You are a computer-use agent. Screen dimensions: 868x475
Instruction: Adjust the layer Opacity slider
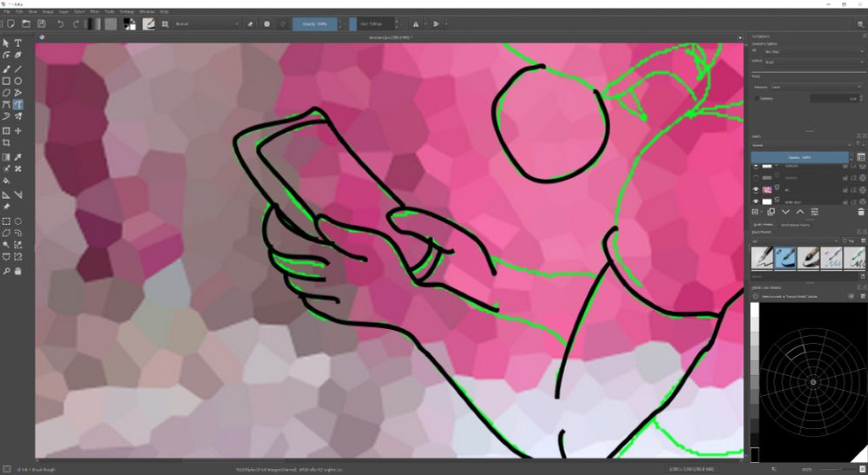[x=799, y=157]
